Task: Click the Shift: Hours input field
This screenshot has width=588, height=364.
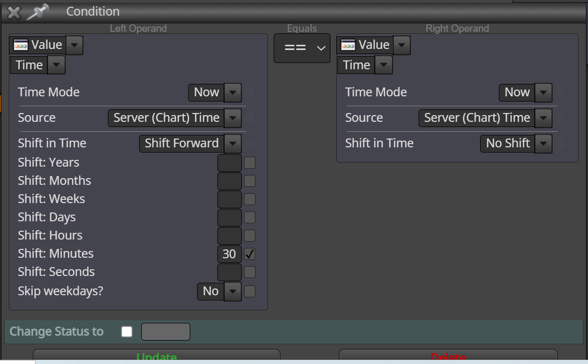Action: point(229,235)
